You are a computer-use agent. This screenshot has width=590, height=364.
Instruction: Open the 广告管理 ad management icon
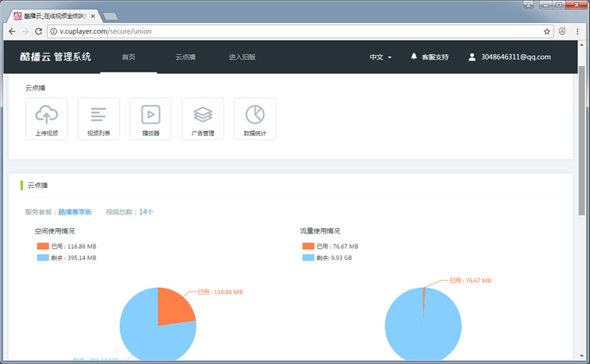coord(203,119)
